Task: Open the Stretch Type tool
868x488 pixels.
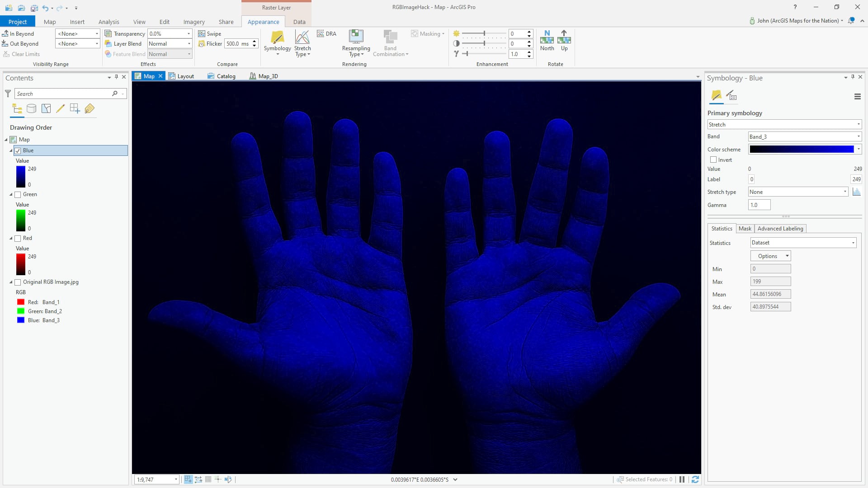Action: pos(302,40)
